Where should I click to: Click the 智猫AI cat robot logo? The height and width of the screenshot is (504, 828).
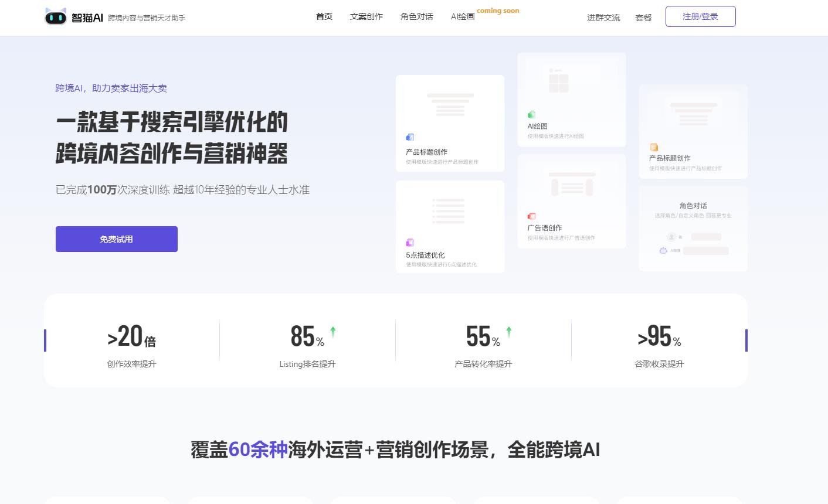56,17
